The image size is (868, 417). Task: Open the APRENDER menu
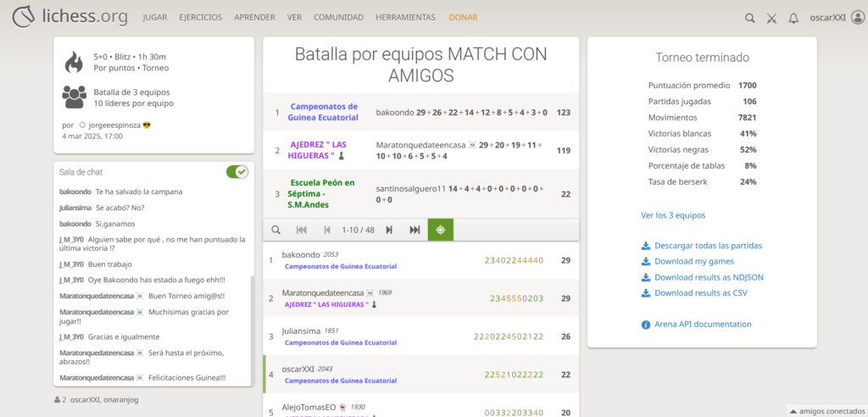[254, 18]
